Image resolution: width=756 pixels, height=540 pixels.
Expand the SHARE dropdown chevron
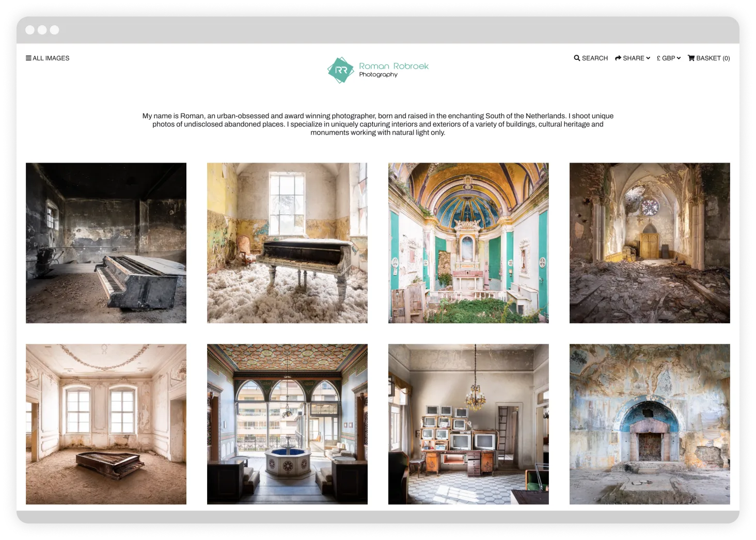[x=648, y=58]
